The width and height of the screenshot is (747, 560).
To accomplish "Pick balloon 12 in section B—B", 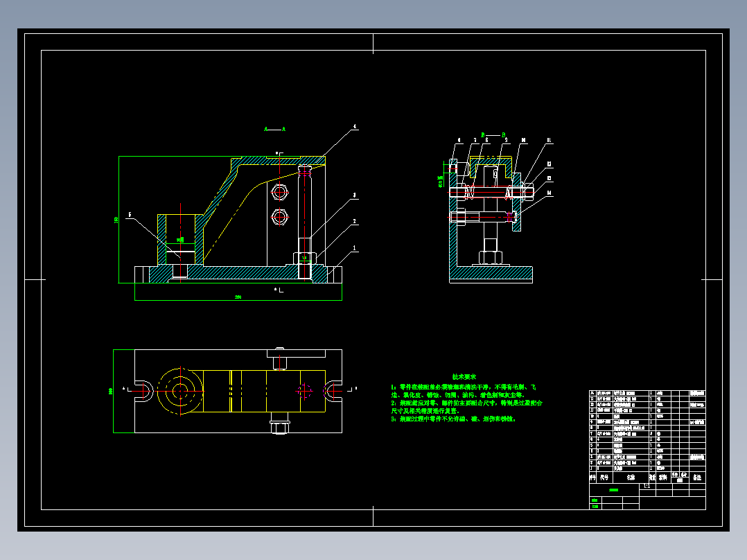I will [549, 164].
